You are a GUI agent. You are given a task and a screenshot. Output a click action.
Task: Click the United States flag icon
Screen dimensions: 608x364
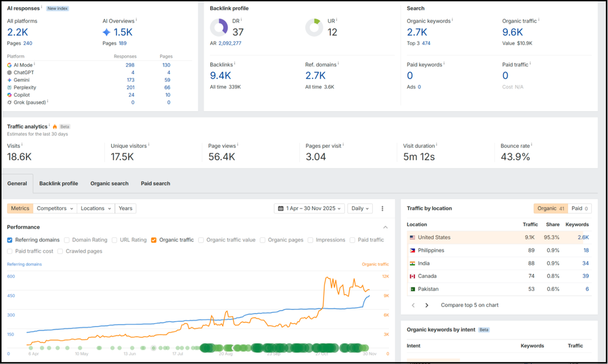[x=412, y=238]
